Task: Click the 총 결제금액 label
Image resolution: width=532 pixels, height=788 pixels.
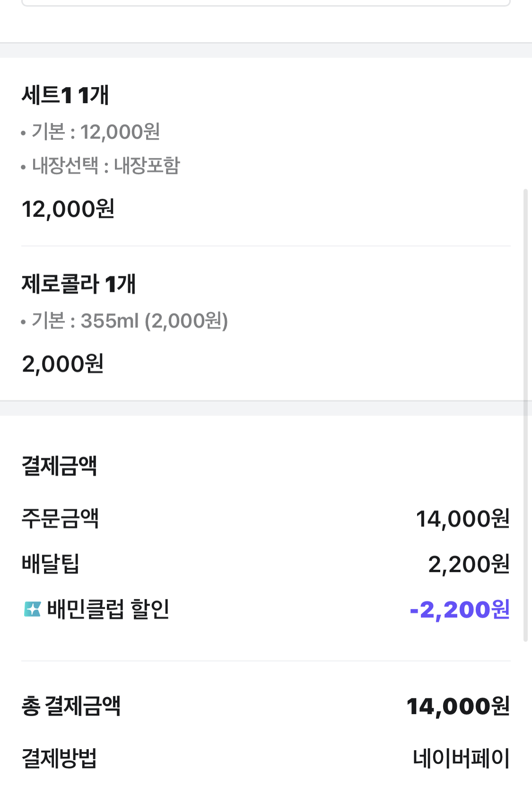Action: tap(71, 706)
